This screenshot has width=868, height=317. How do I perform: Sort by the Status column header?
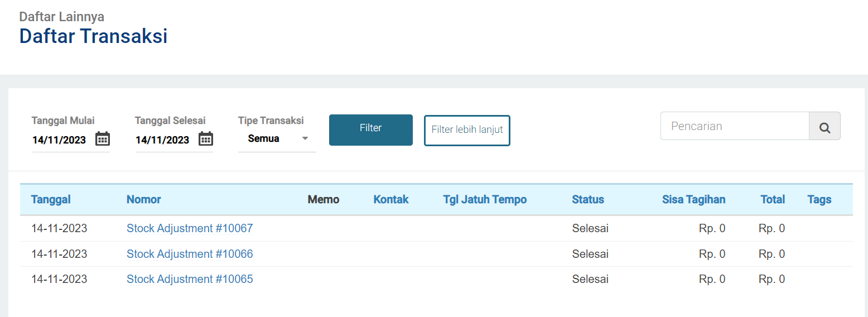pos(588,199)
